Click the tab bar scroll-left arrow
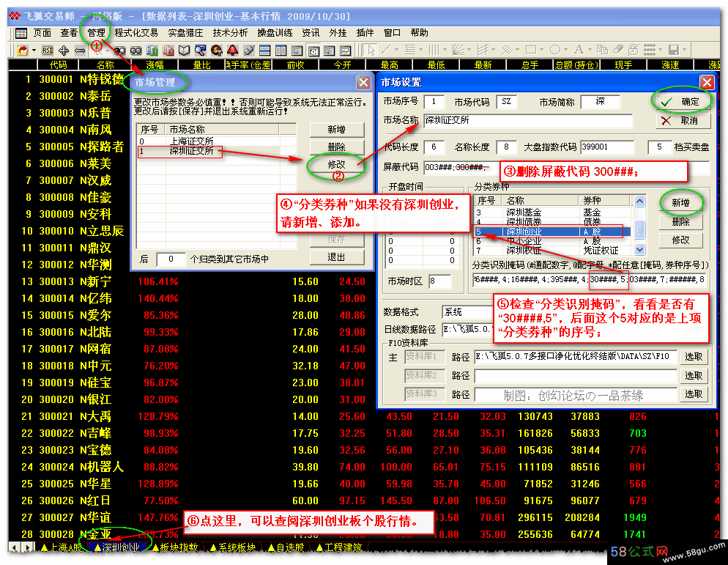The height and width of the screenshot is (565, 728). coord(15,548)
